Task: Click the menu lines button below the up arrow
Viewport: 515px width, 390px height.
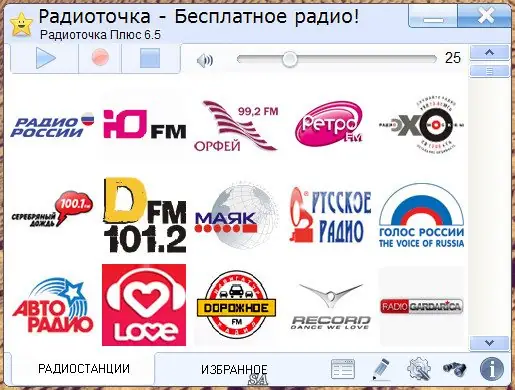Action: point(489,71)
